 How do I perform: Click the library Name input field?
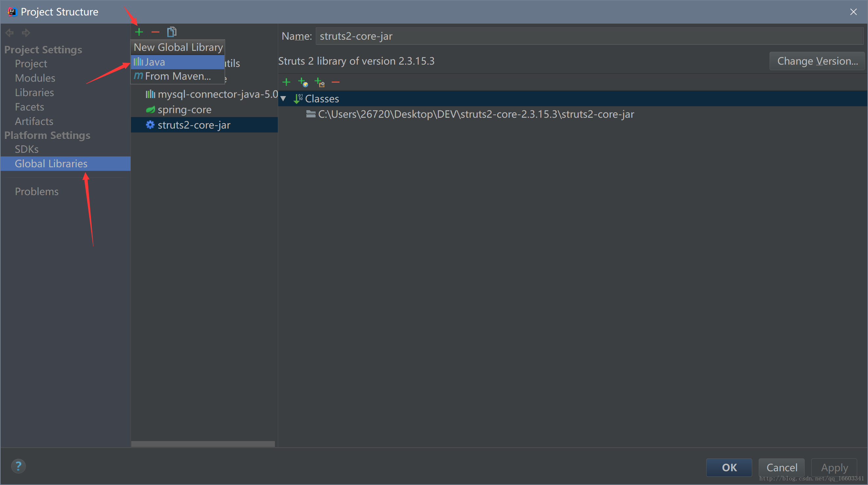click(x=589, y=36)
